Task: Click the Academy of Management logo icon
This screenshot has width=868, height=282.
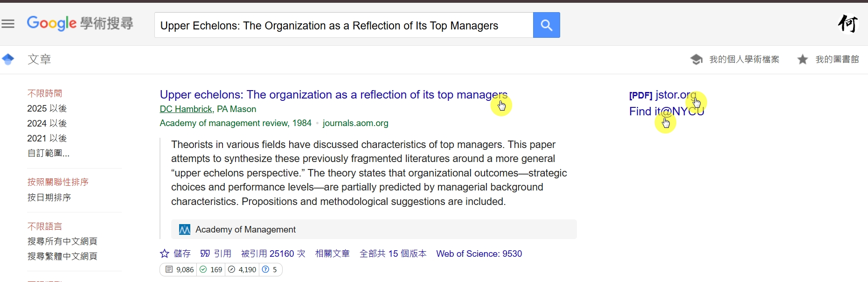Action: (x=185, y=230)
